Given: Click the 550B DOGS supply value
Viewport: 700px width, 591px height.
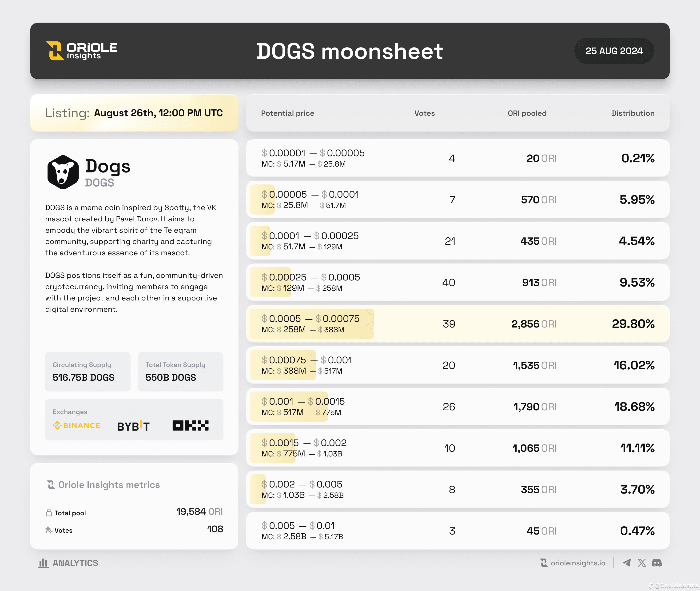Looking at the screenshot, I should click(171, 378).
